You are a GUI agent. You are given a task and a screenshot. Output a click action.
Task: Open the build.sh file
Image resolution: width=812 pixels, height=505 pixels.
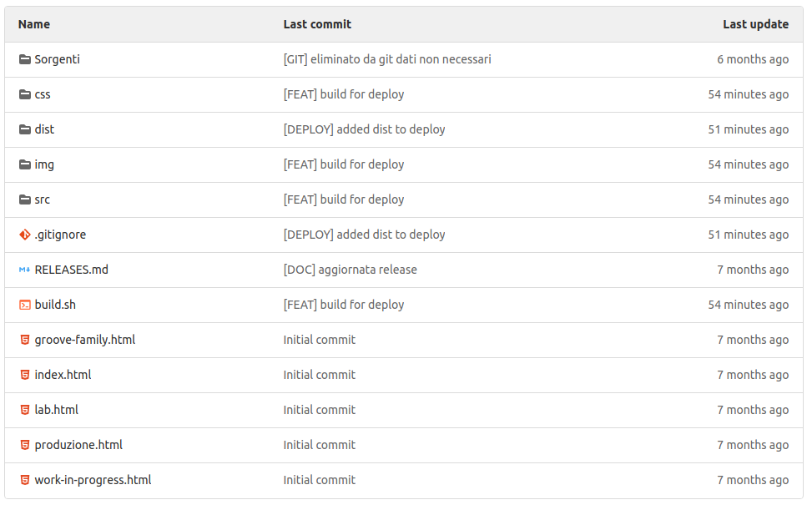point(55,305)
